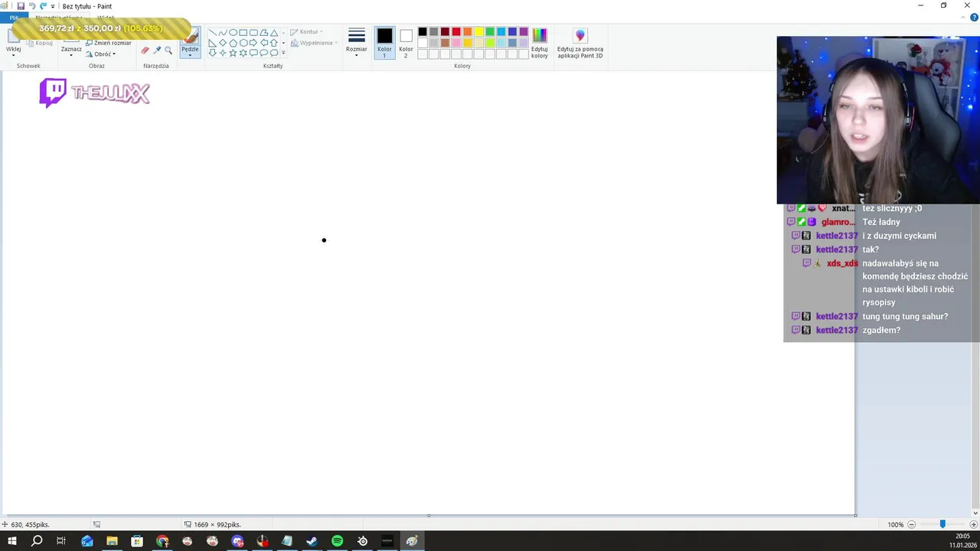
Task: Undo the last action
Action: 32,6
